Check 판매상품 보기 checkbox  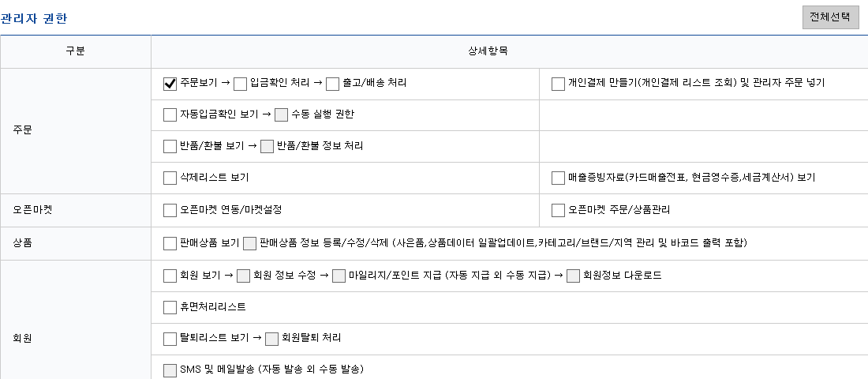pos(170,243)
